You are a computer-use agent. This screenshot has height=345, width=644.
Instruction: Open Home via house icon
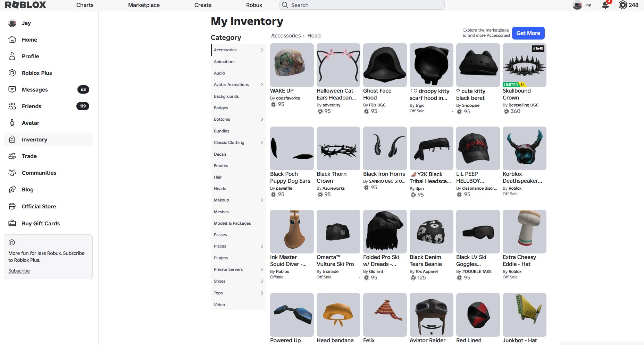[x=12, y=40]
